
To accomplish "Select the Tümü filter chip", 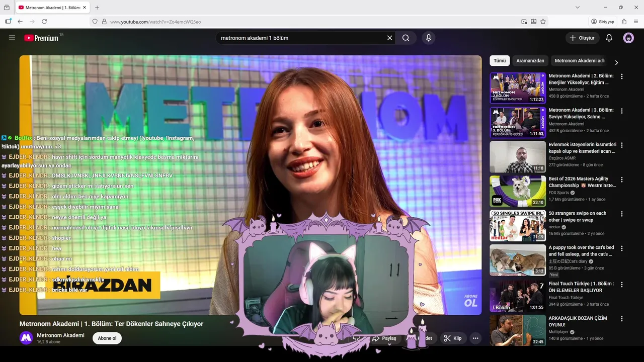I will click(500, 60).
